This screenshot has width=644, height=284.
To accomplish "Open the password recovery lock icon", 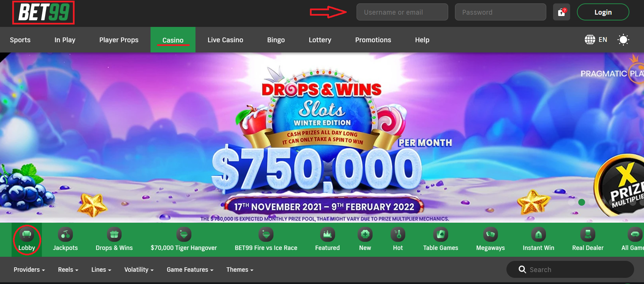I will coord(562,12).
